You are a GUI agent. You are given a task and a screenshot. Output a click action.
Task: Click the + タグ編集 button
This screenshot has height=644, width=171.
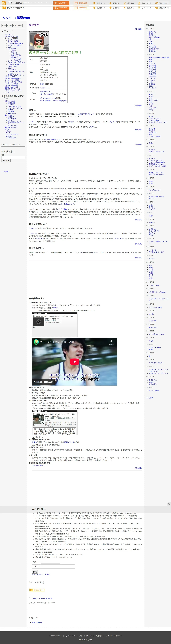coord(39,582)
